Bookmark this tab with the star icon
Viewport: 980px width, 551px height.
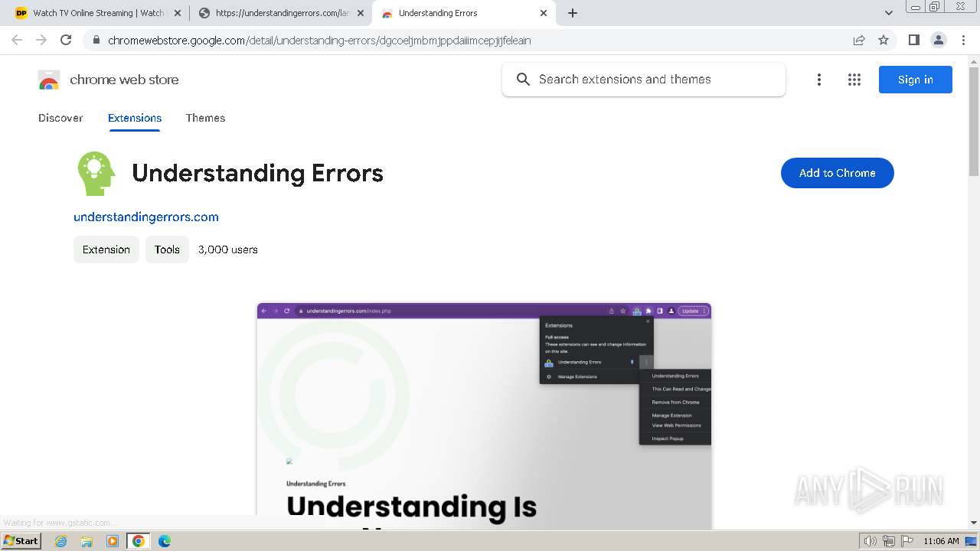(884, 40)
